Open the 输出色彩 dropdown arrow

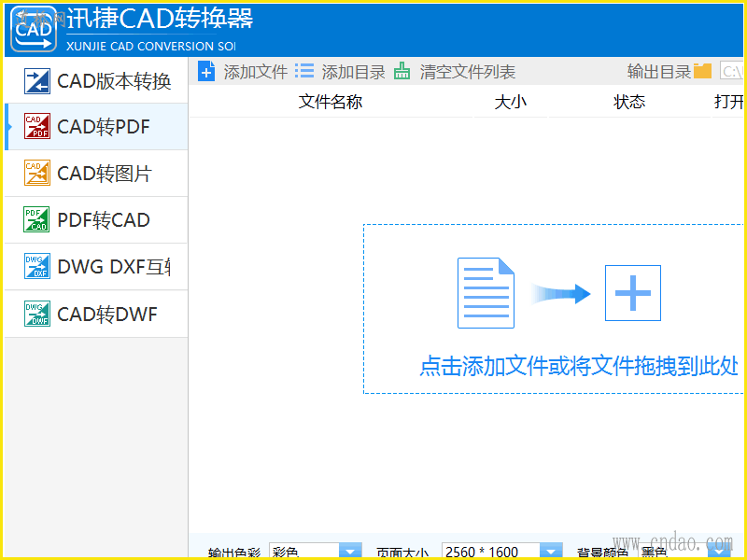pyautogui.click(x=351, y=551)
